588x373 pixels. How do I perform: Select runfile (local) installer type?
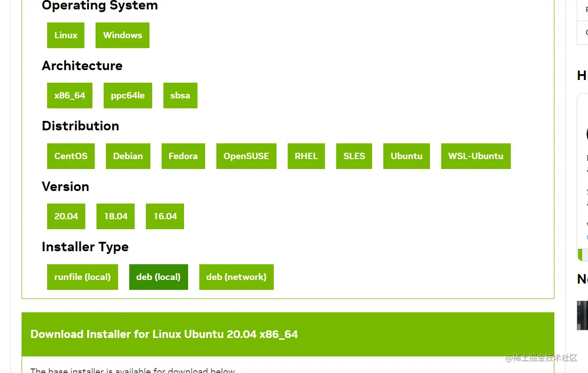click(x=83, y=277)
